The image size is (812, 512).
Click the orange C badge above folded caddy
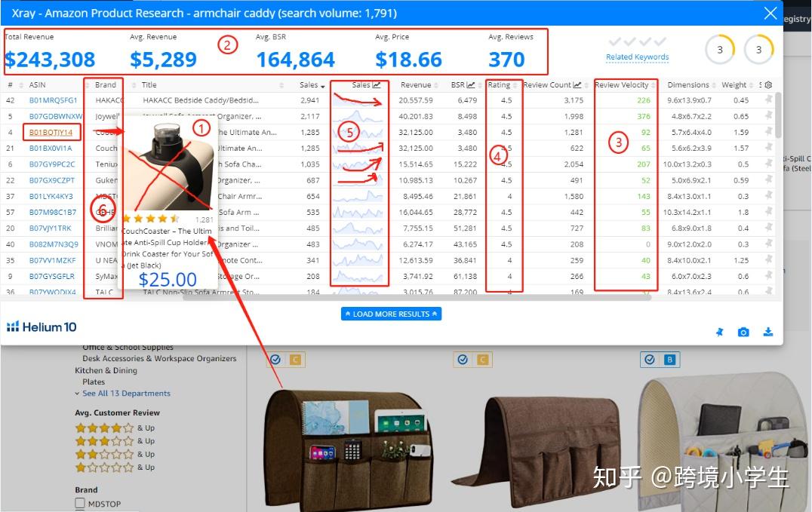(x=483, y=359)
